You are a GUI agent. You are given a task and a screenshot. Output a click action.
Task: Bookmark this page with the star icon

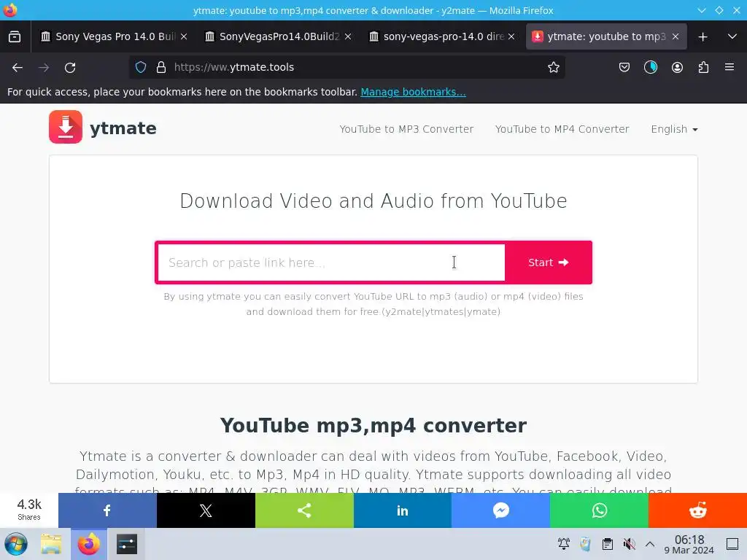[553, 68]
